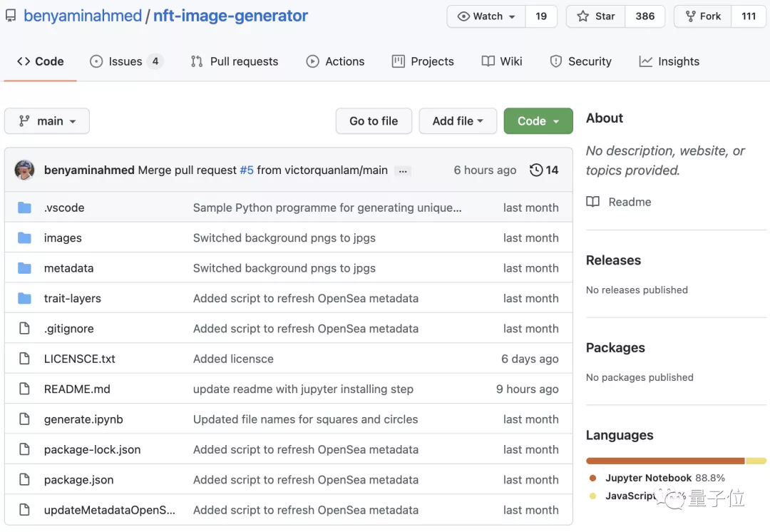Click the Jupyter Notebook language bar segment

[x=664, y=461]
